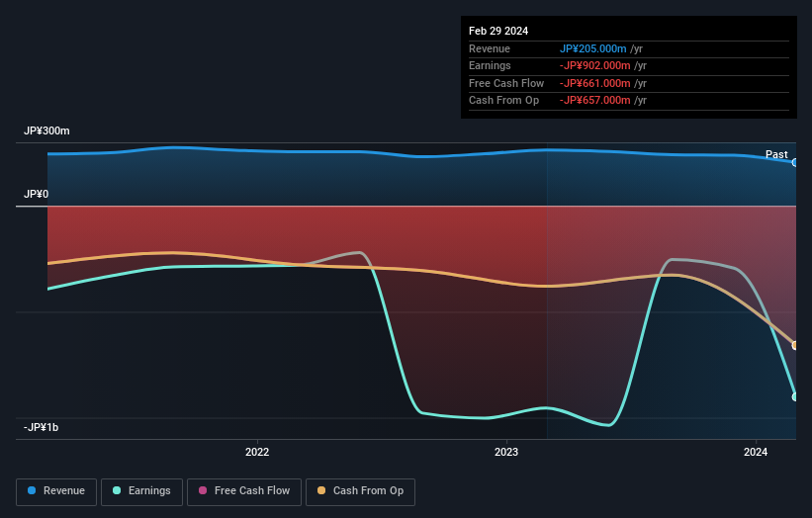Toggle the Cash From Op legend button

(360, 491)
